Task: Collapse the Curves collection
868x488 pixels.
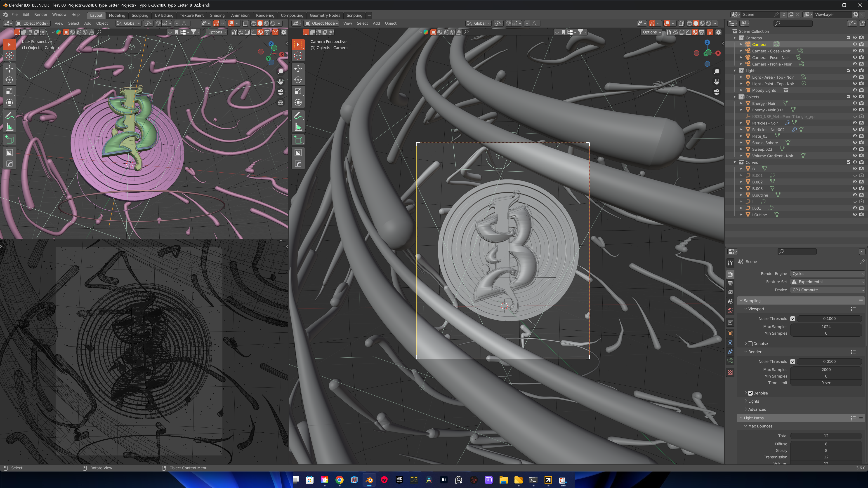Action: click(735, 162)
